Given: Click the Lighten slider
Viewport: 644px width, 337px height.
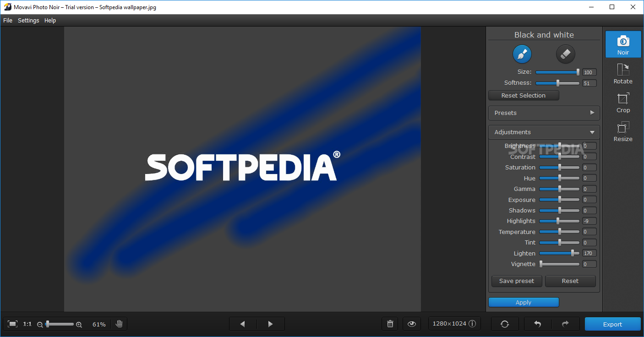Looking at the screenshot, I should click(x=559, y=253).
